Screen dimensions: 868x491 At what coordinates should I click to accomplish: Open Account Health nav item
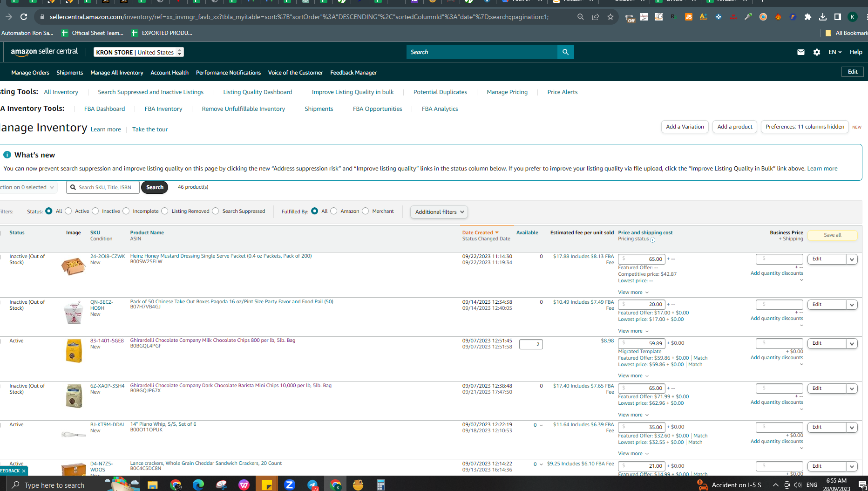170,73
